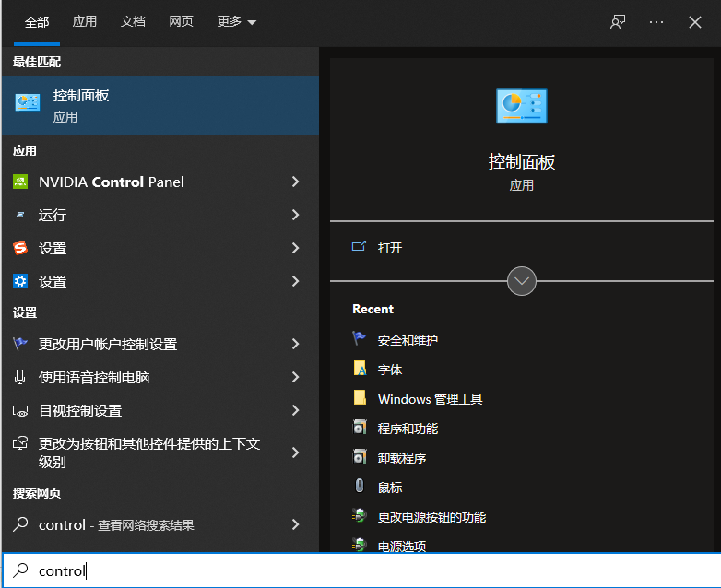Screen dimensions: 721x588
Task: Click the blue gear 设置 icon
Action: tap(20, 281)
